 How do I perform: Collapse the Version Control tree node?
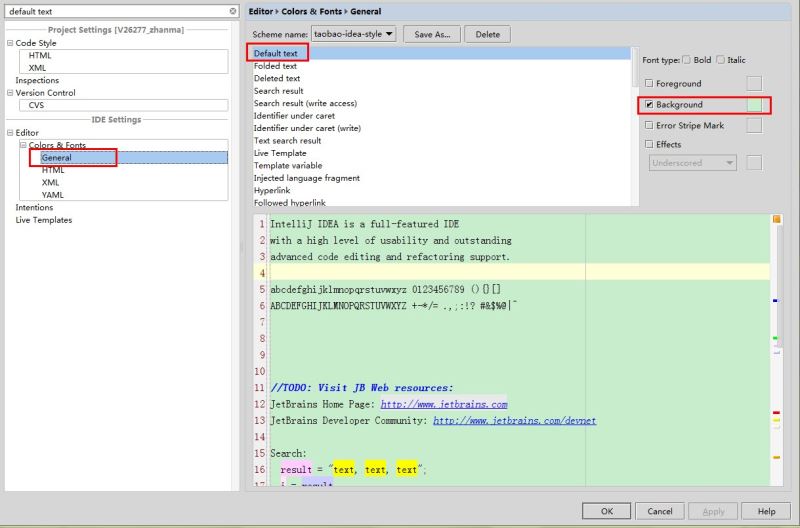[10, 93]
